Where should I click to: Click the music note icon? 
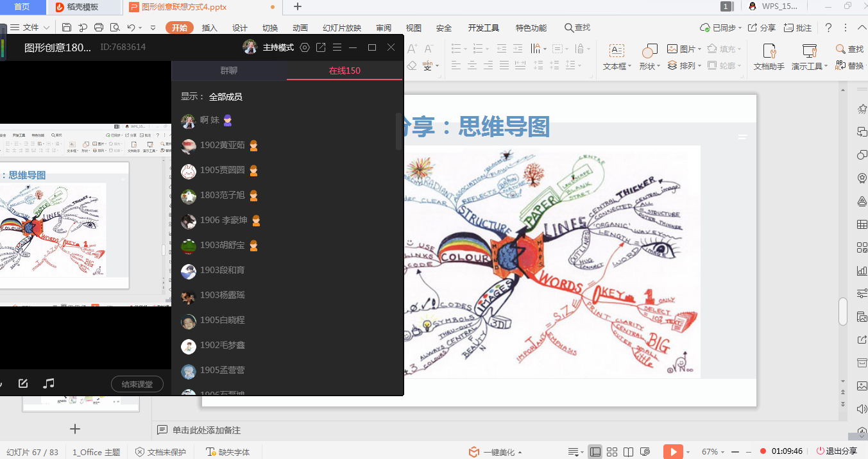[49, 383]
